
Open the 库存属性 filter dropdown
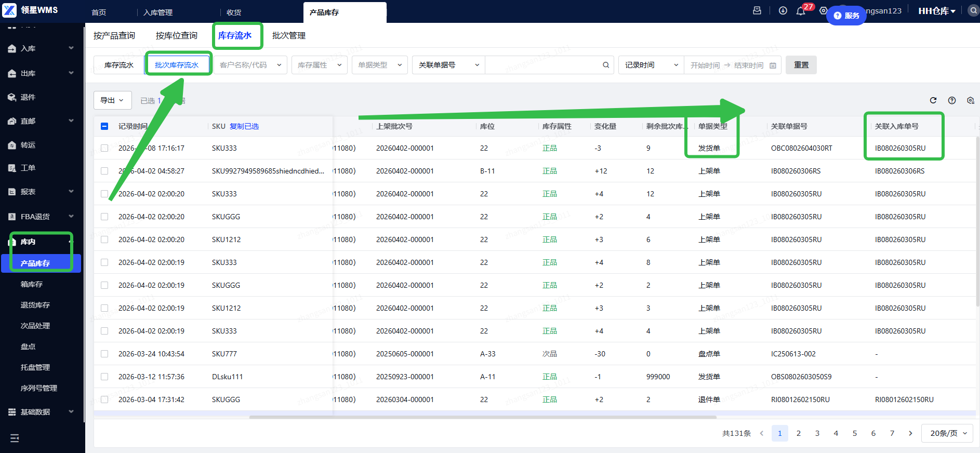click(x=320, y=65)
